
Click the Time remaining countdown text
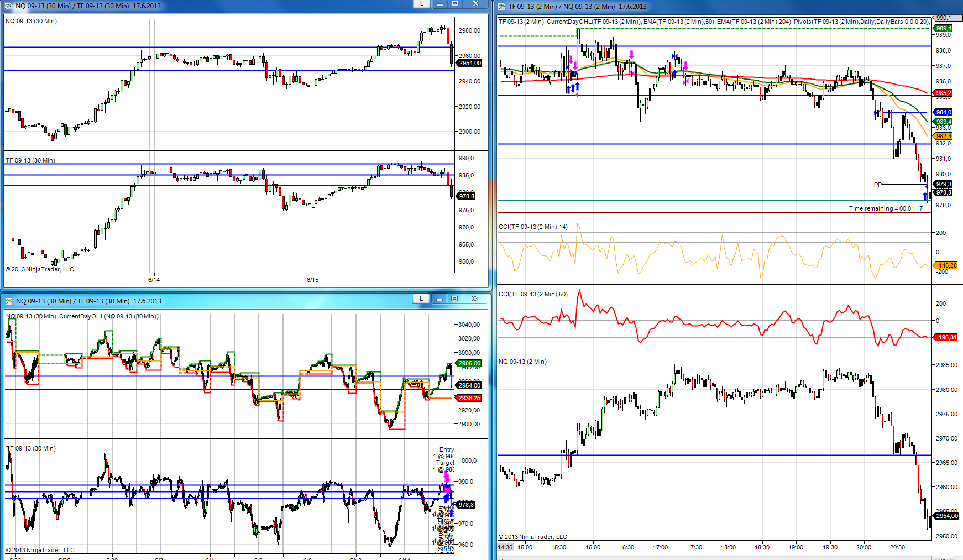[886, 208]
